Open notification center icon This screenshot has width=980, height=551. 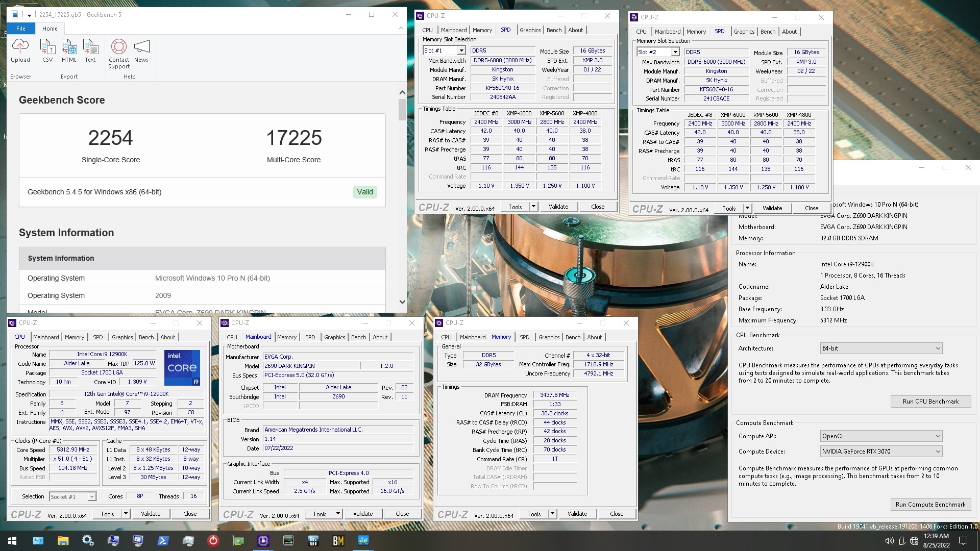click(963, 541)
